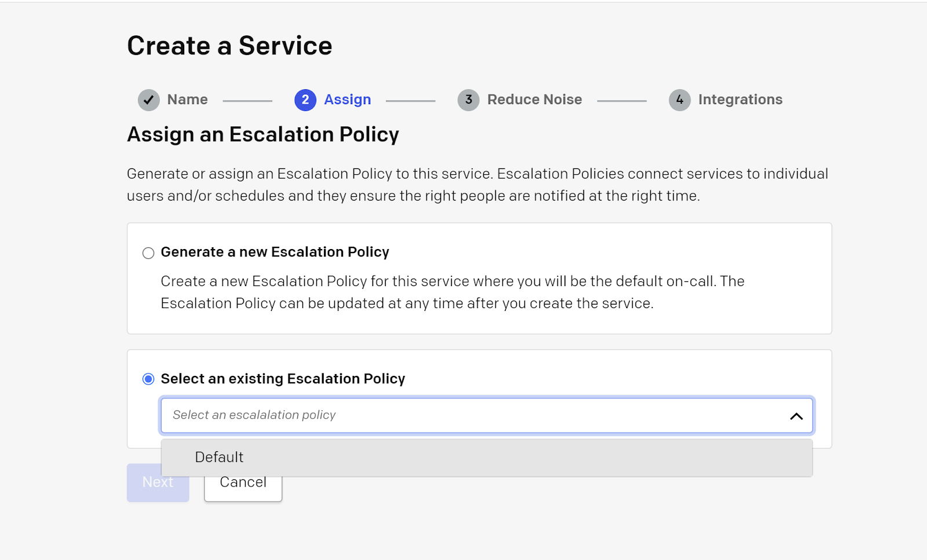Viewport: 927px width, 560px height.
Task: Go to the Reduce Noise step
Action: coord(534,99)
